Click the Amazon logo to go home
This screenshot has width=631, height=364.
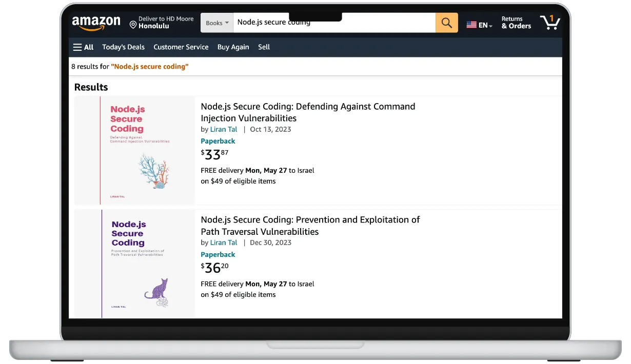coord(96,23)
